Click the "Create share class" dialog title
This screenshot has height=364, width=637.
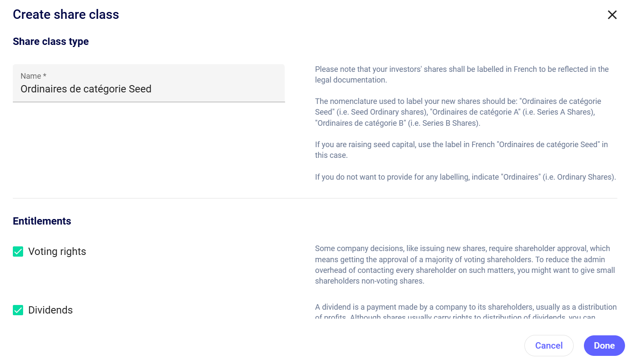[66, 15]
